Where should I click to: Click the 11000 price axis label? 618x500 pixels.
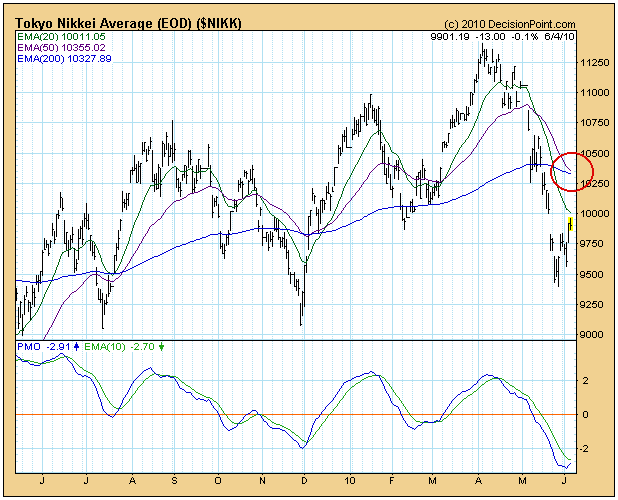[x=594, y=93]
